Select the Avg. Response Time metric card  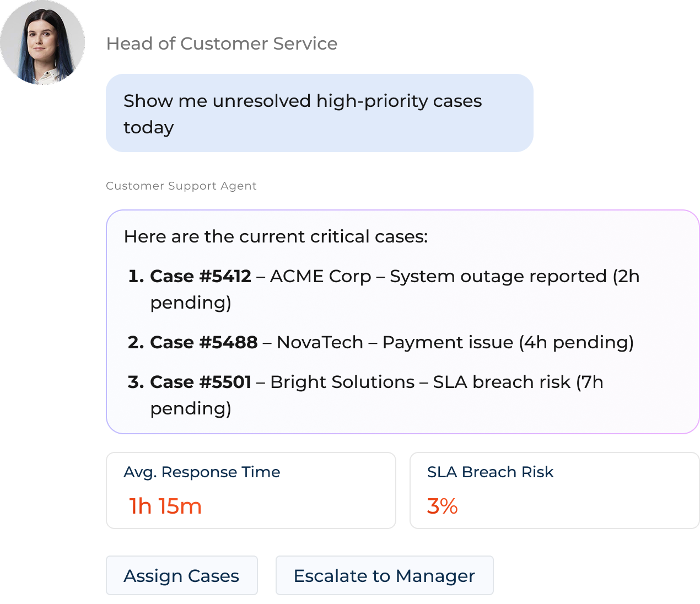click(250, 490)
